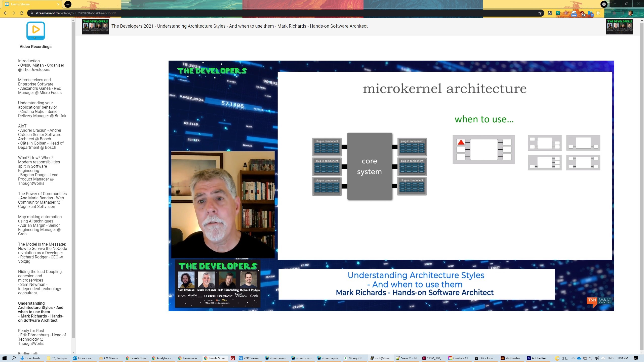Screen dimensions: 644x362
Task: Click the Angular extension icon in toolbar
Action: click(566, 13)
